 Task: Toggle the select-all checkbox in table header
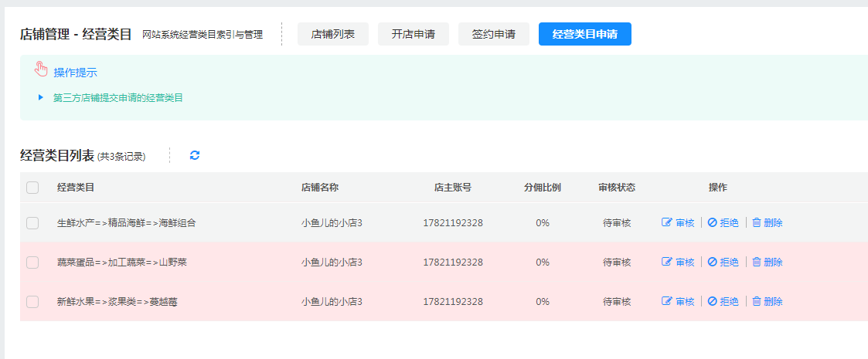tap(32, 188)
